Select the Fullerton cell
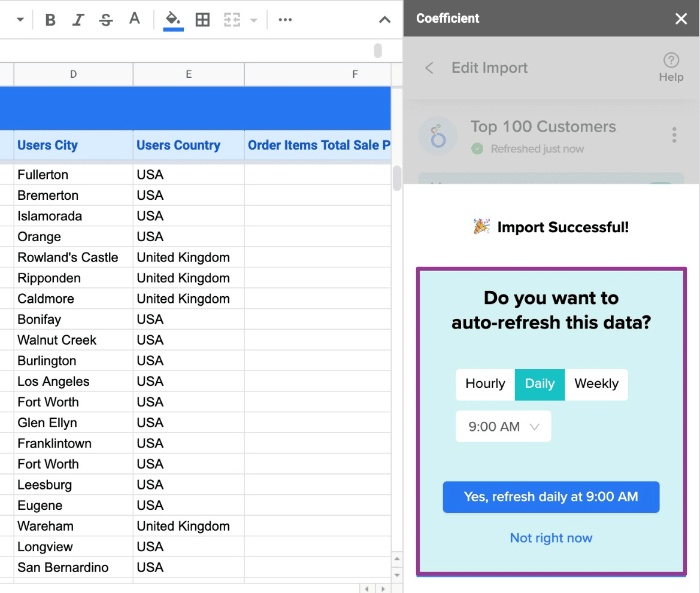The width and height of the screenshot is (700, 593). pyautogui.click(x=73, y=175)
